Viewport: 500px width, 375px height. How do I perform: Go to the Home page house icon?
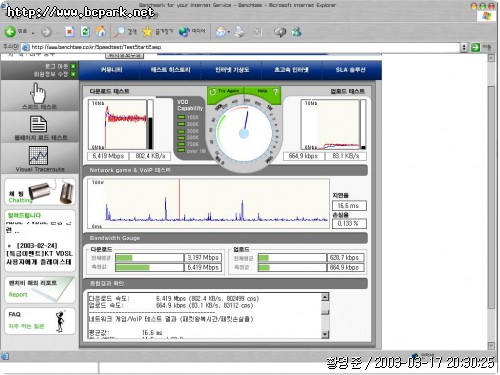(x=101, y=32)
